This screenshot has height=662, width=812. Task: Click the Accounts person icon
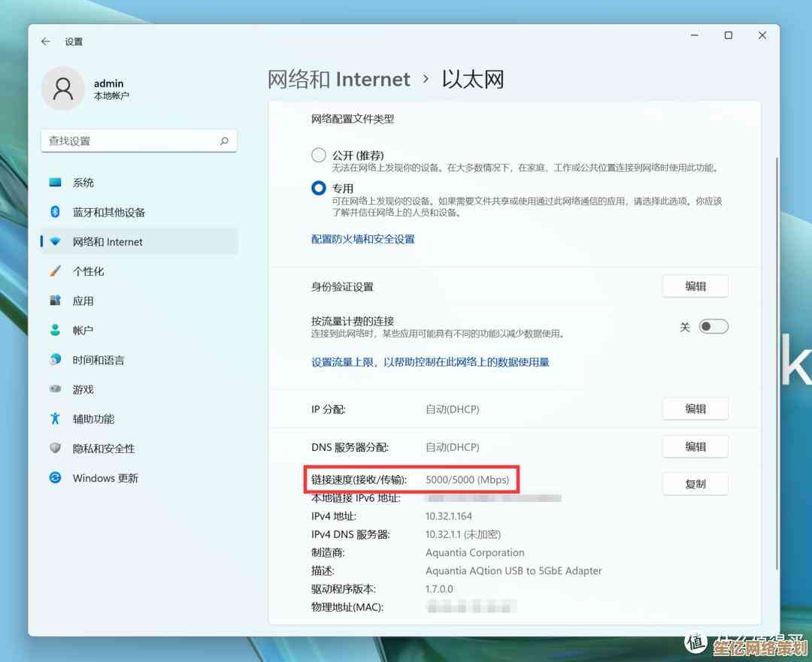pyautogui.click(x=55, y=330)
